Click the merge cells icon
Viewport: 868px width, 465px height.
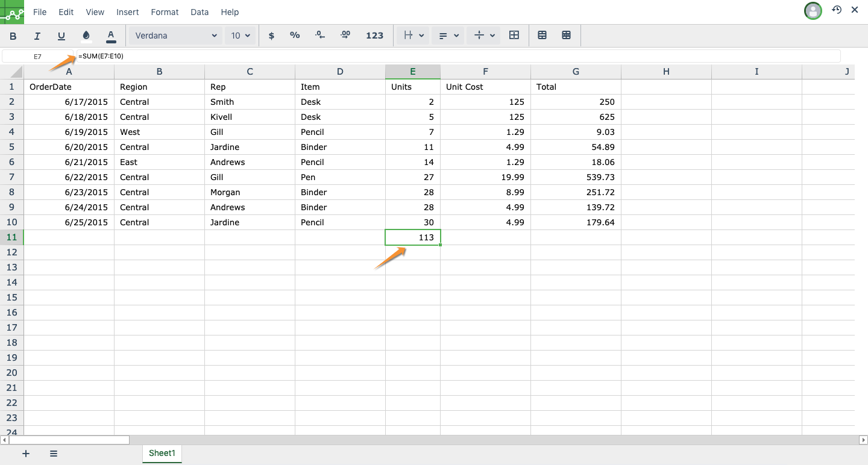pyautogui.click(x=542, y=36)
